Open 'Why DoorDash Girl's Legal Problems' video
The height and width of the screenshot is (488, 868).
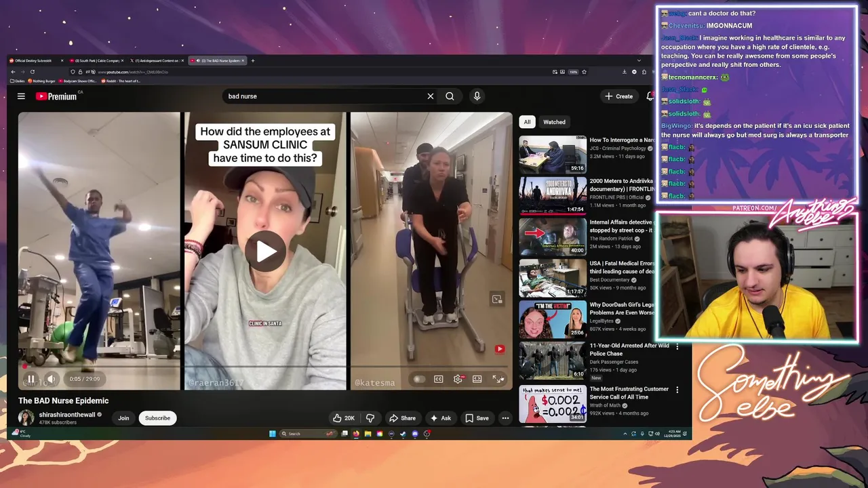click(553, 319)
